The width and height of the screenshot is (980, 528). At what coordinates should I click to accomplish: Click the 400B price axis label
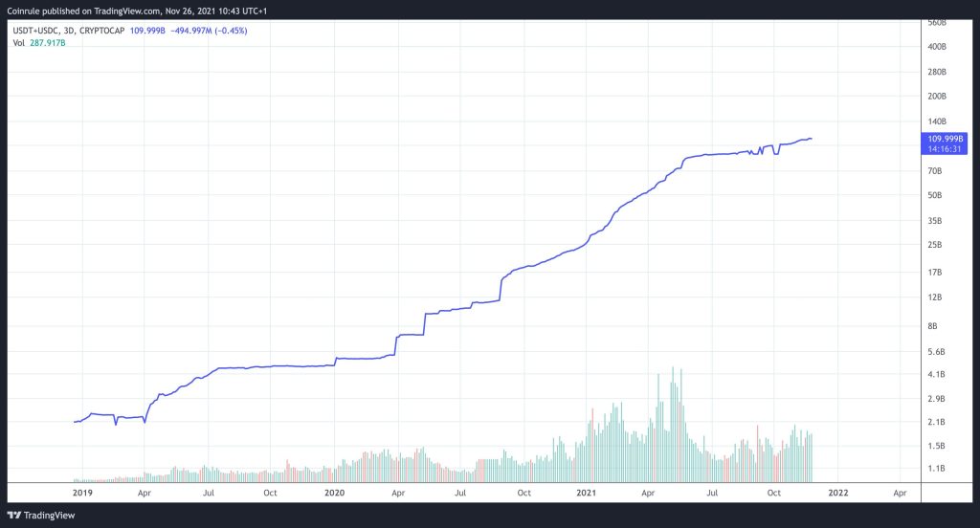[x=936, y=47]
